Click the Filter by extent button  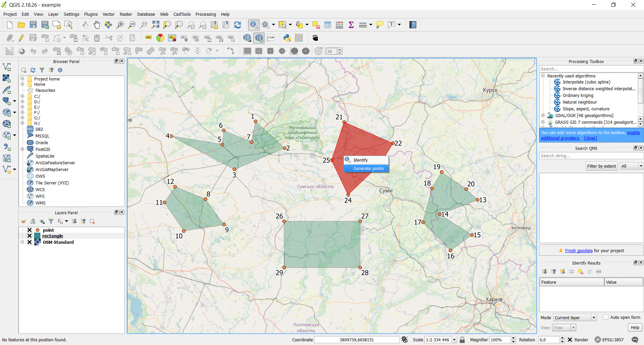pos(601,166)
